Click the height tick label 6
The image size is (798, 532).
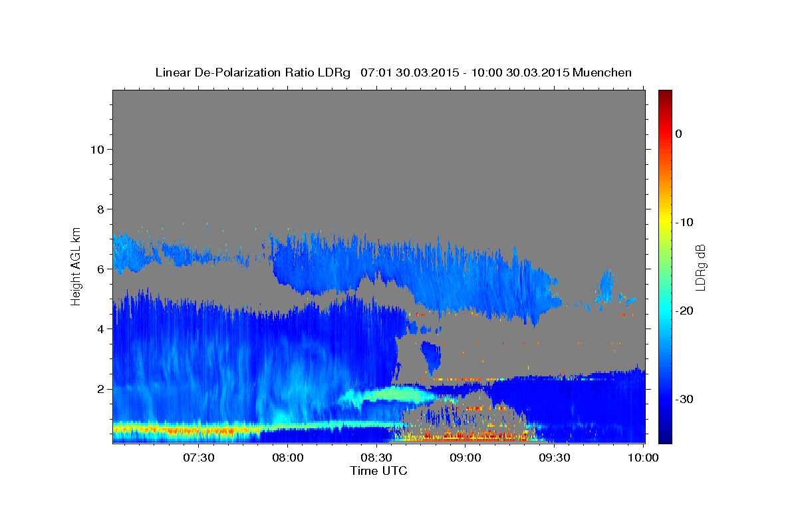pos(99,269)
